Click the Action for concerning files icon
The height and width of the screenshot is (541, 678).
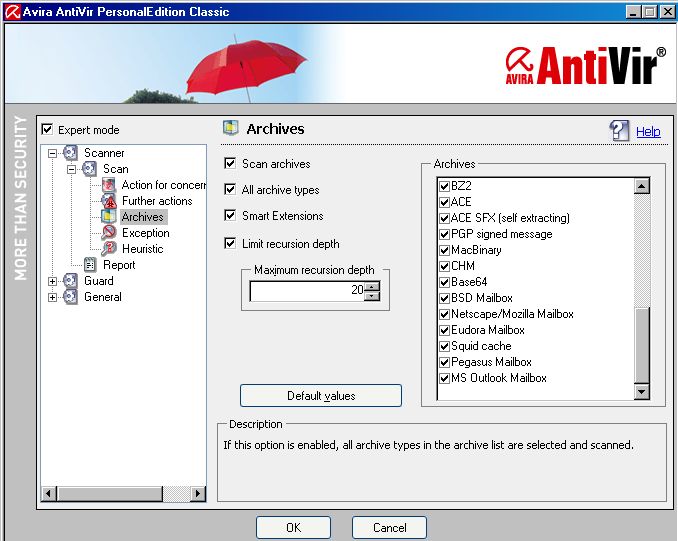pyautogui.click(x=109, y=185)
